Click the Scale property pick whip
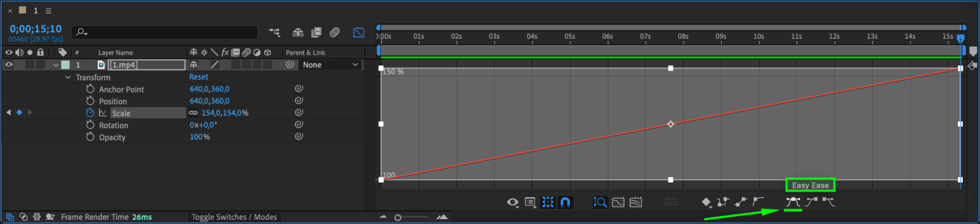 click(x=299, y=112)
